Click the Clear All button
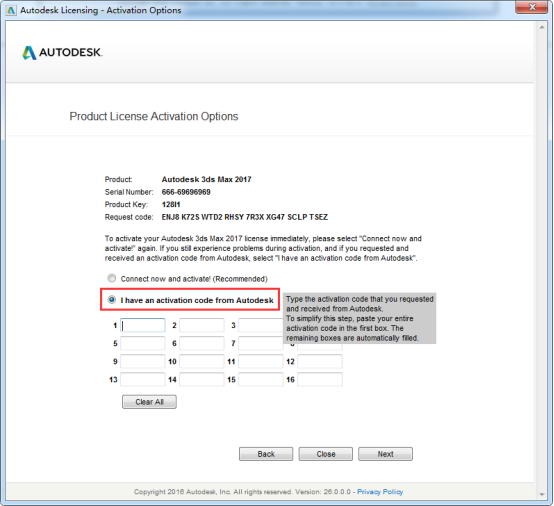 (149, 402)
